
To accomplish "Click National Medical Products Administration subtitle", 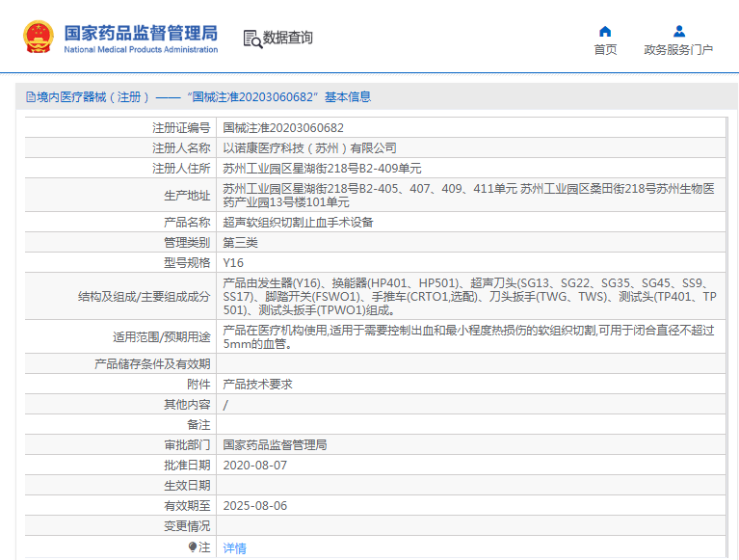I will tap(141, 49).
